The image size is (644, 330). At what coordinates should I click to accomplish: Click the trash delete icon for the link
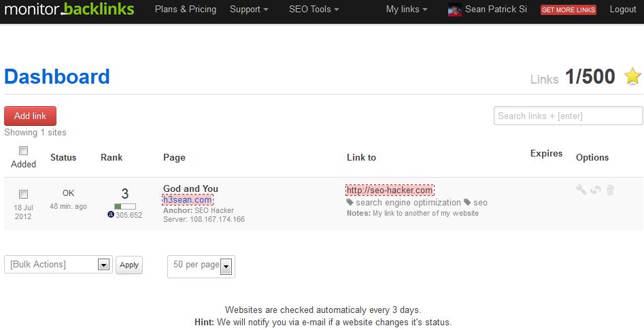[x=610, y=190]
